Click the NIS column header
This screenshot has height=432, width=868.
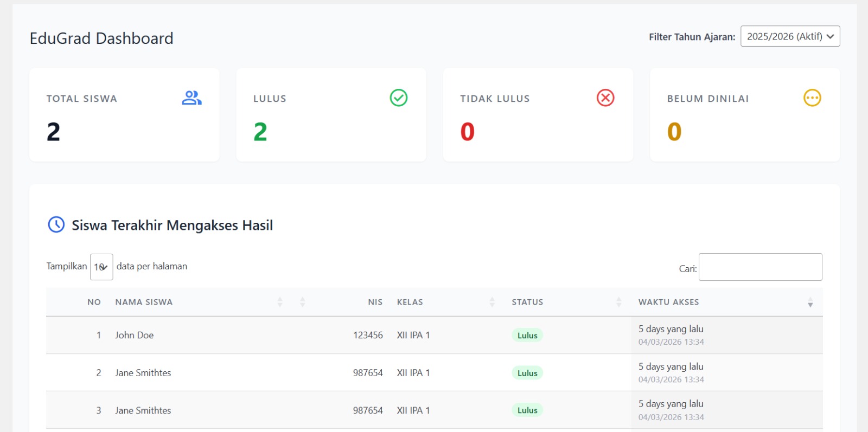tap(375, 302)
